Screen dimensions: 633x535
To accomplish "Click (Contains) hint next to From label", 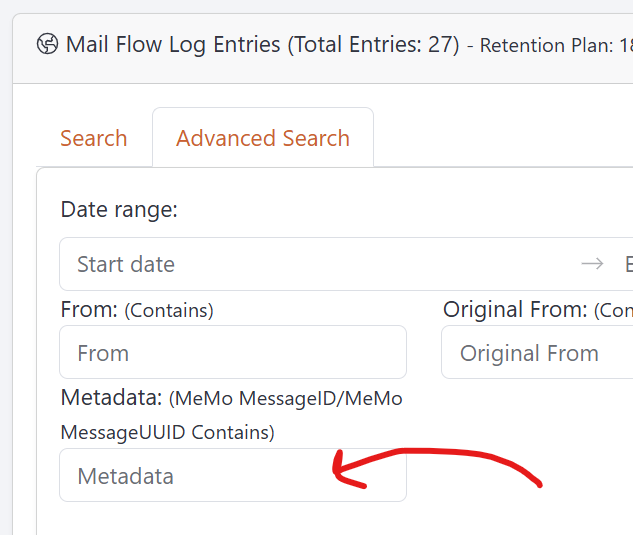I will coord(169,311).
